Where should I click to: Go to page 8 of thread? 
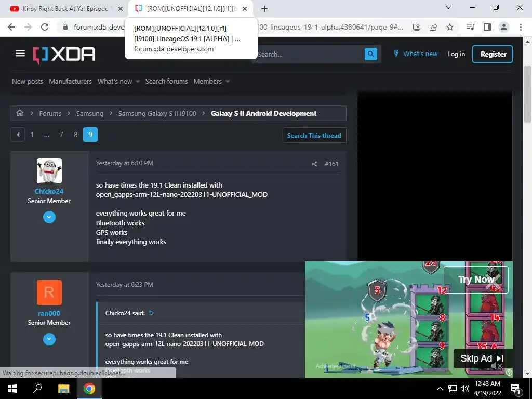76,135
